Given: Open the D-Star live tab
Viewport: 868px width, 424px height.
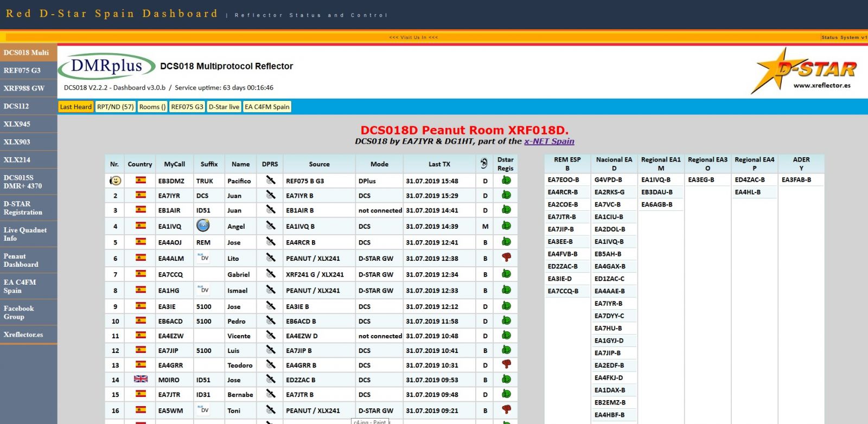Looking at the screenshot, I should pyautogui.click(x=224, y=107).
